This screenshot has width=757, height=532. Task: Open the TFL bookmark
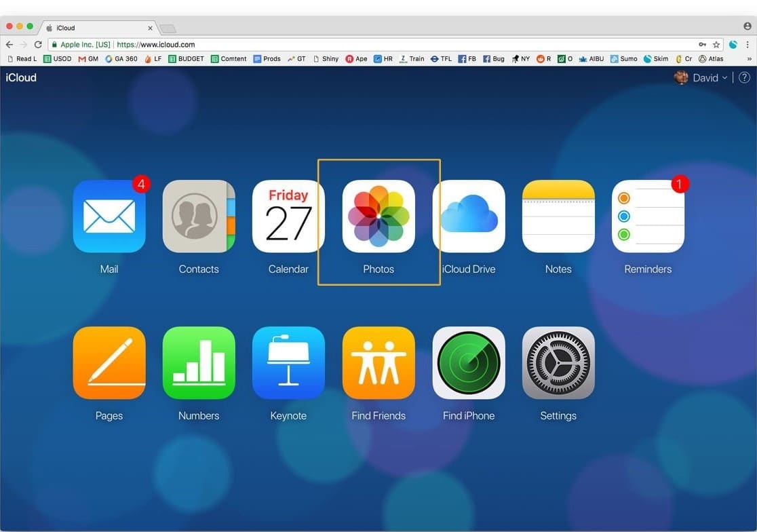tap(442, 59)
